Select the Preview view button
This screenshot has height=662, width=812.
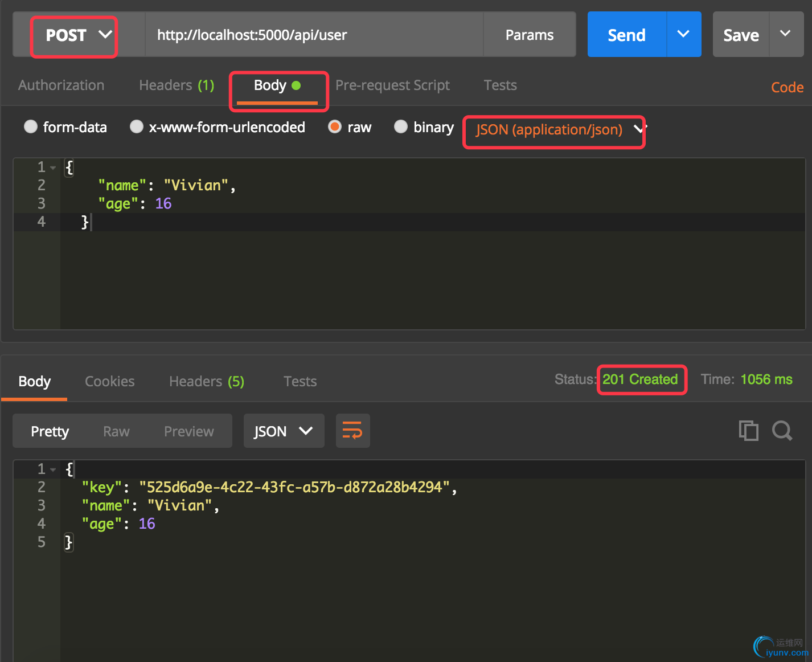click(x=189, y=431)
